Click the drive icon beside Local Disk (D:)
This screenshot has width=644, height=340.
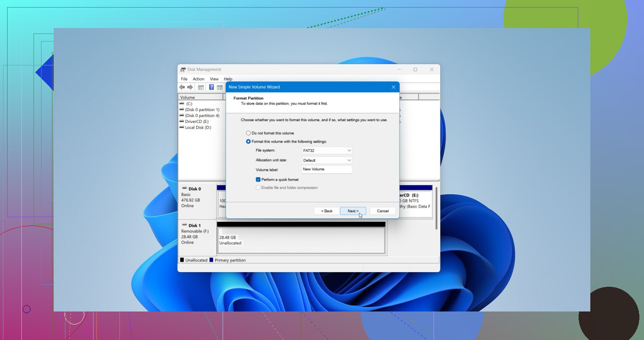(x=182, y=127)
